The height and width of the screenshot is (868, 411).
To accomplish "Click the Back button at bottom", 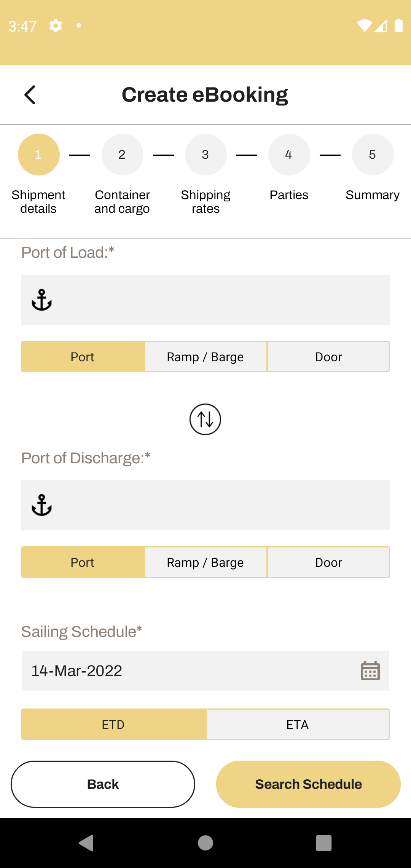I will pos(103,784).
